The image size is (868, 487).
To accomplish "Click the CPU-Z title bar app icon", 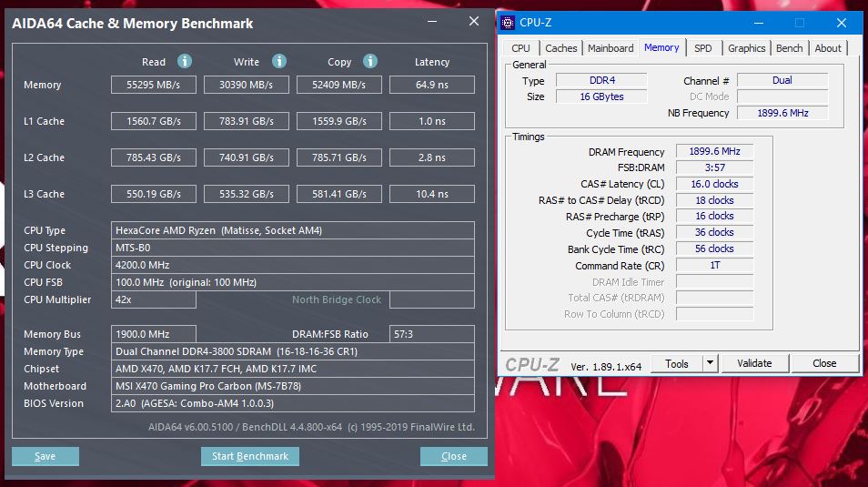I will click(507, 23).
